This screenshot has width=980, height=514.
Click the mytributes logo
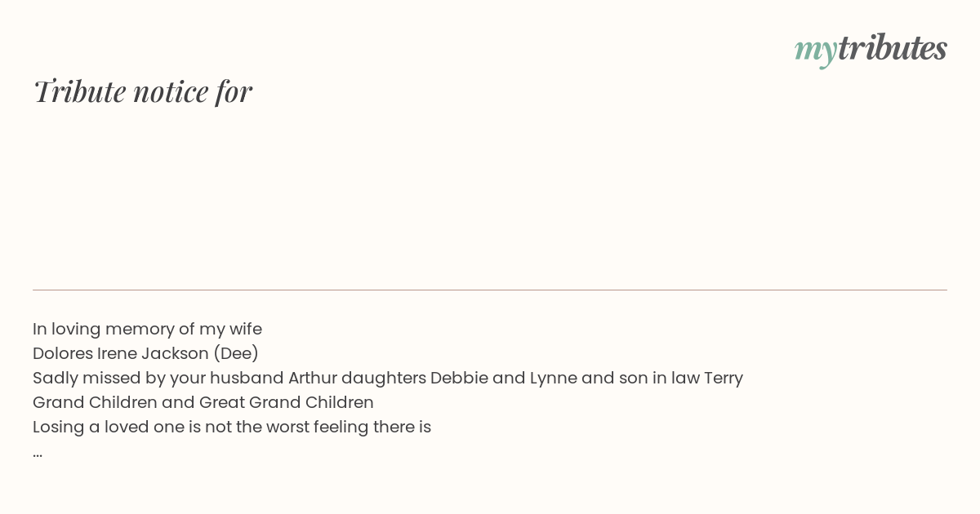pos(871,49)
